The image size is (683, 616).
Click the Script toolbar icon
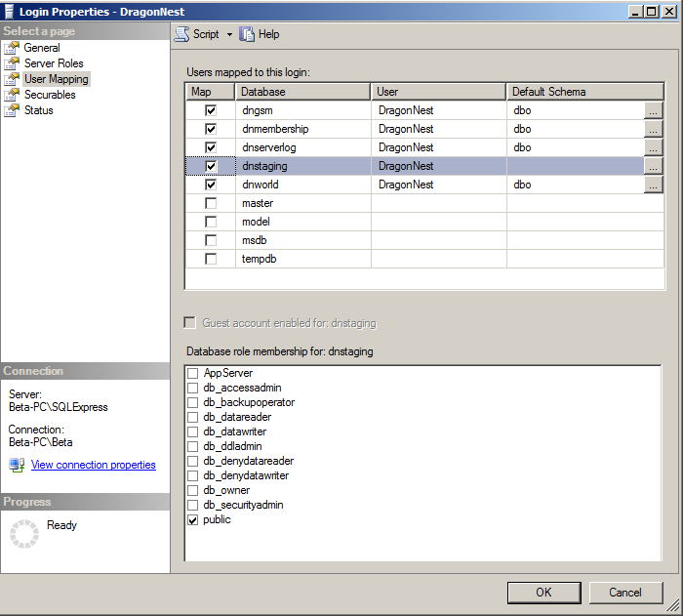click(182, 34)
